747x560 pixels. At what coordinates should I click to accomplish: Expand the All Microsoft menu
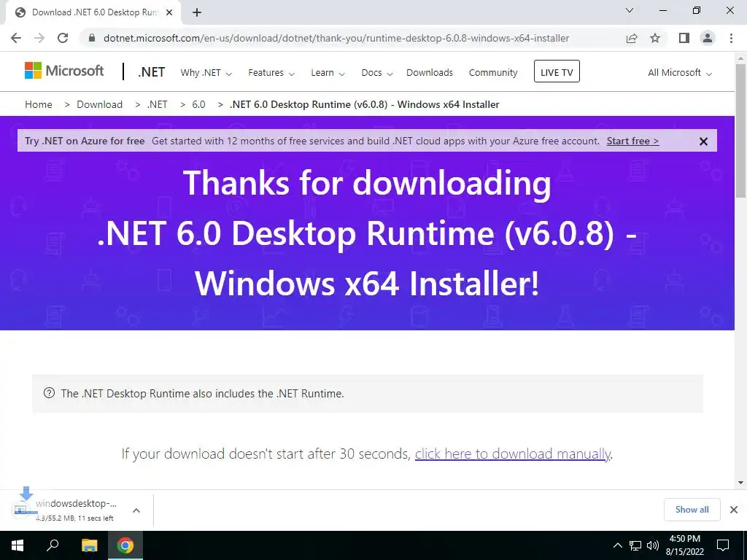click(x=679, y=73)
